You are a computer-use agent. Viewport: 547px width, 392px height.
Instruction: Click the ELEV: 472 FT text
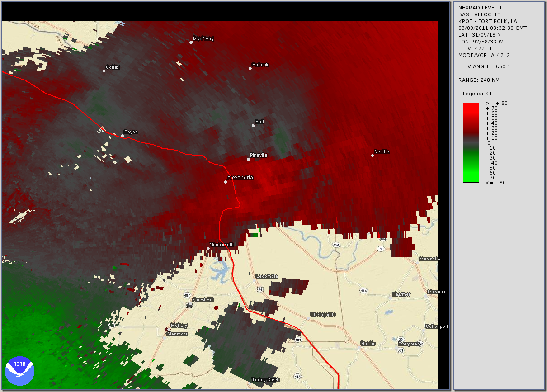(x=475, y=48)
